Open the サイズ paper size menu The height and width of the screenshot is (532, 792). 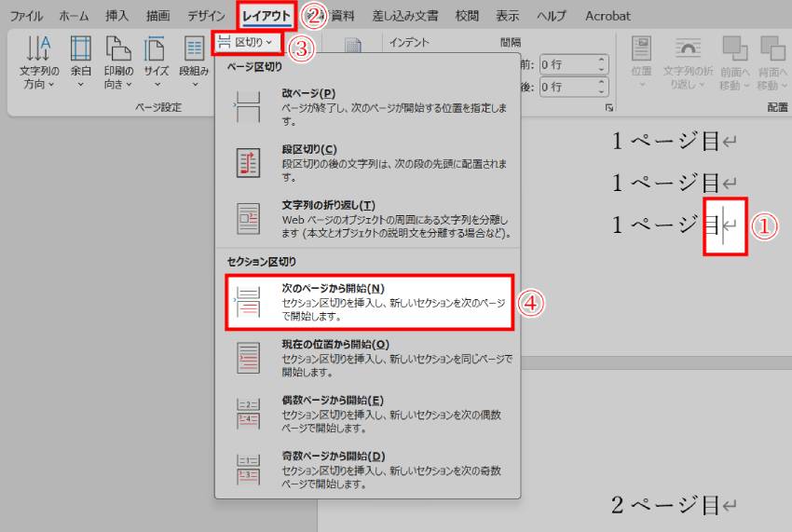156,62
